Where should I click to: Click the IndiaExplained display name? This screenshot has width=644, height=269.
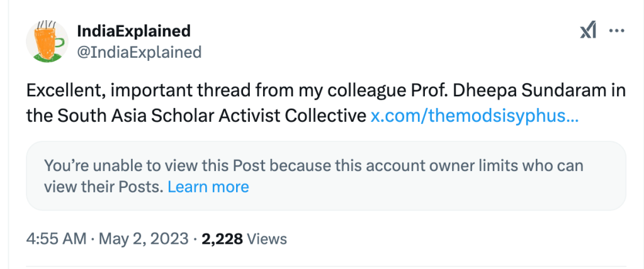point(133,31)
